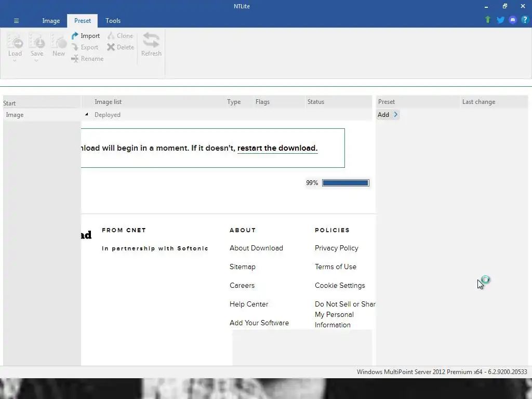Open the About Download link
Image resolution: width=532 pixels, height=399 pixels.
point(256,248)
